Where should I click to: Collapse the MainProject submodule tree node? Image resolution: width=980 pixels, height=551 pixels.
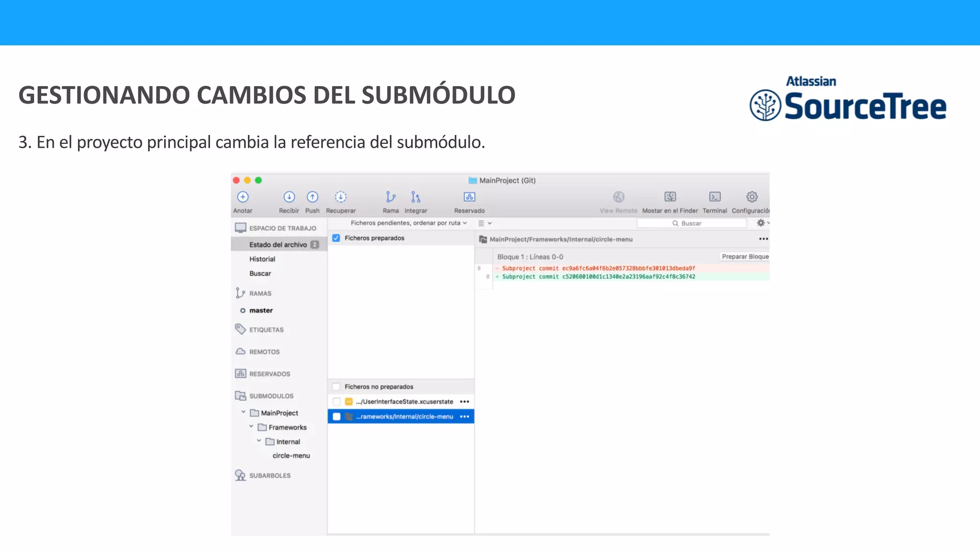point(243,412)
